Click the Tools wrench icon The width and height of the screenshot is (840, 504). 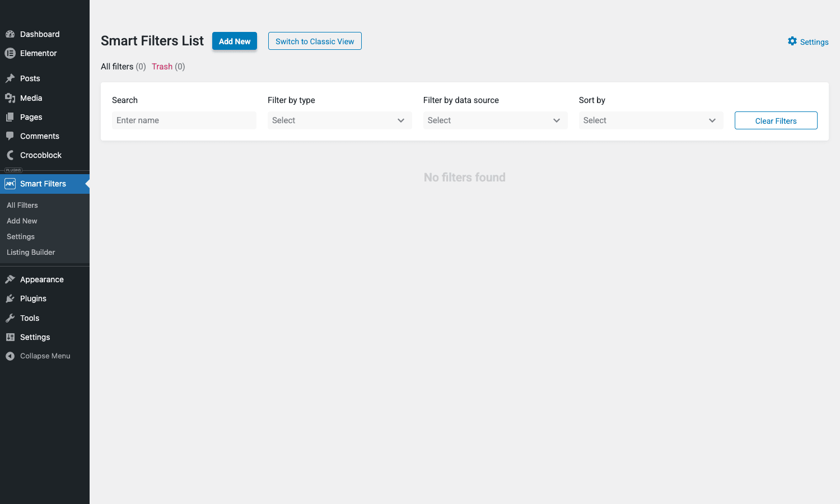point(10,318)
